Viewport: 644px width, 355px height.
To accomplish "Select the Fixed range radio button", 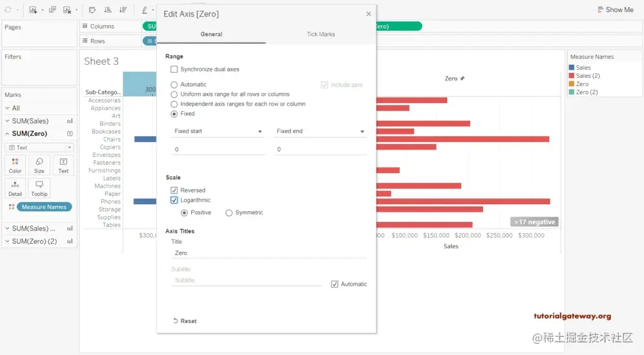I will pos(174,114).
